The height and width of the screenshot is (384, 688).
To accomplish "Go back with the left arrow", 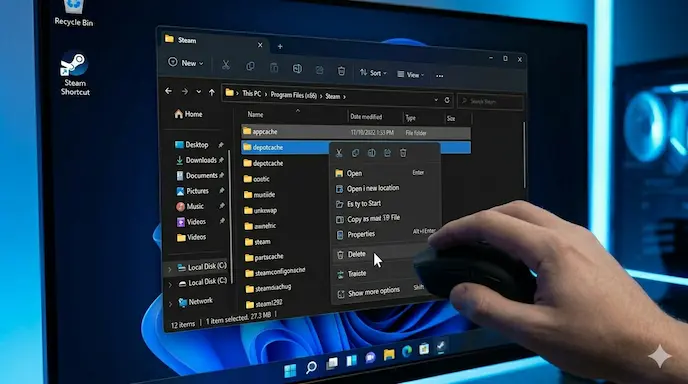I will point(168,91).
